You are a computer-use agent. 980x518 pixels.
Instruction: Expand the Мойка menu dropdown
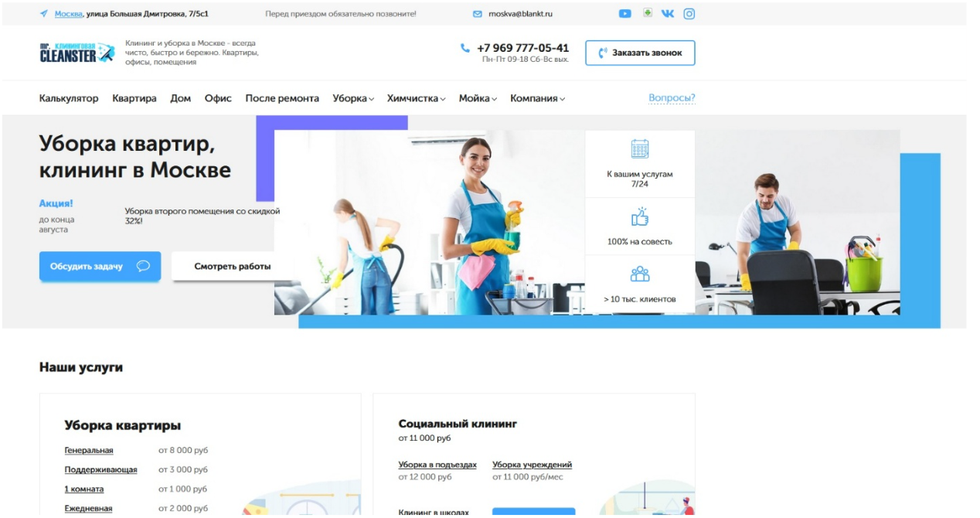click(478, 99)
